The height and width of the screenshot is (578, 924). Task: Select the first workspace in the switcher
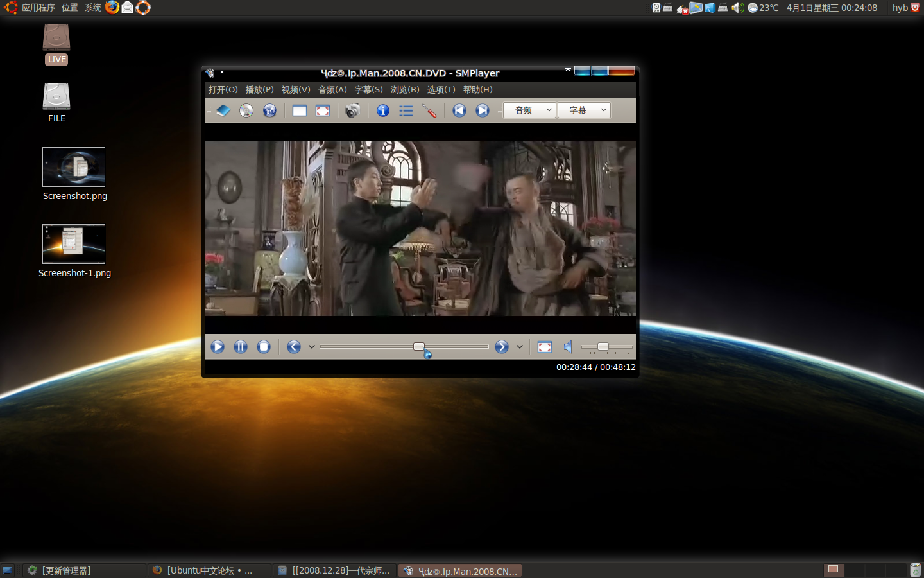point(833,570)
